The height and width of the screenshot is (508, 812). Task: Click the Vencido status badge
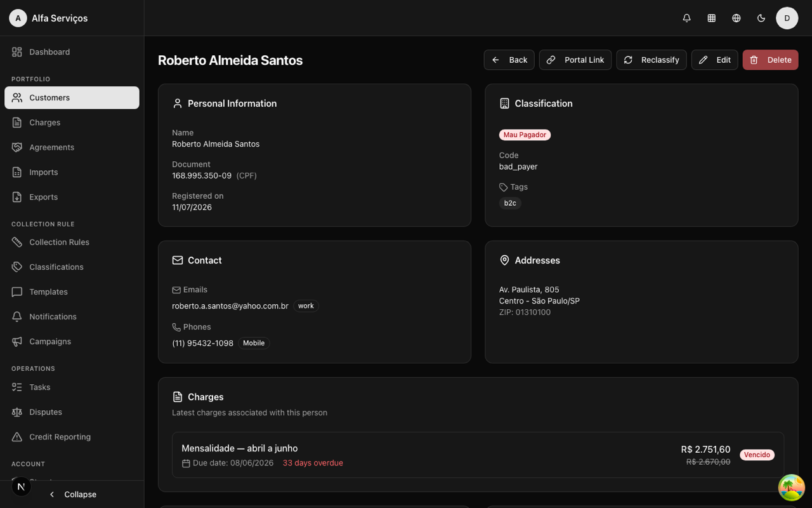(x=757, y=455)
